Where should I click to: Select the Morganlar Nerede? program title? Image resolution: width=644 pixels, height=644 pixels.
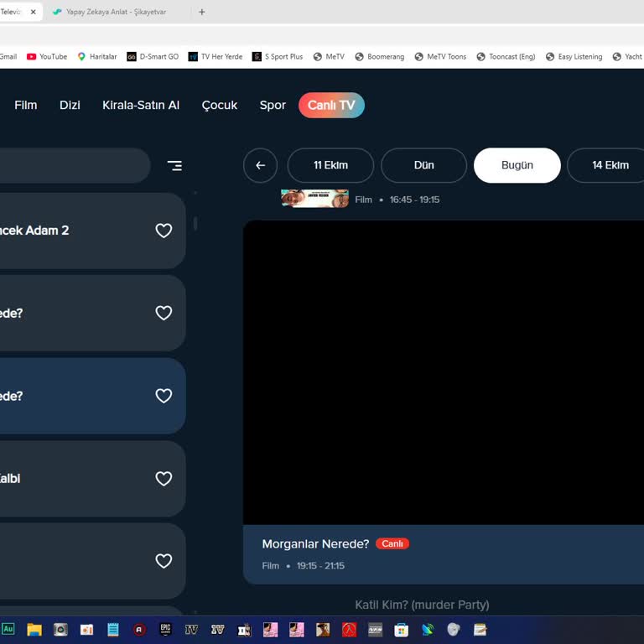tap(315, 543)
